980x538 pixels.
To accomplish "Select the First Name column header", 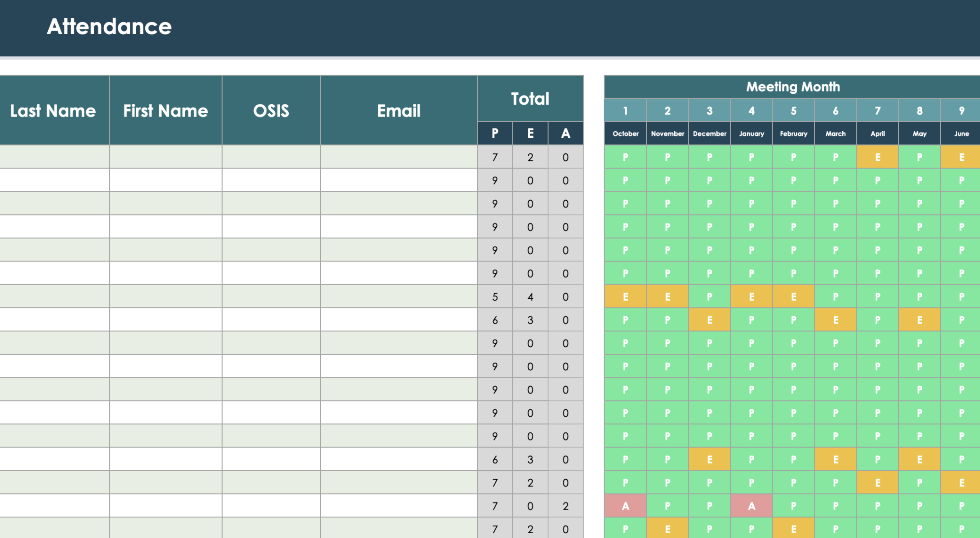I will click(166, 110).
